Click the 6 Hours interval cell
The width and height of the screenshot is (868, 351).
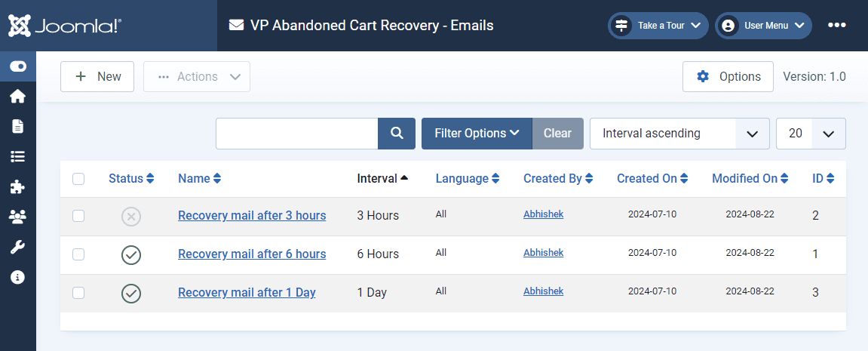click(378, 254)
